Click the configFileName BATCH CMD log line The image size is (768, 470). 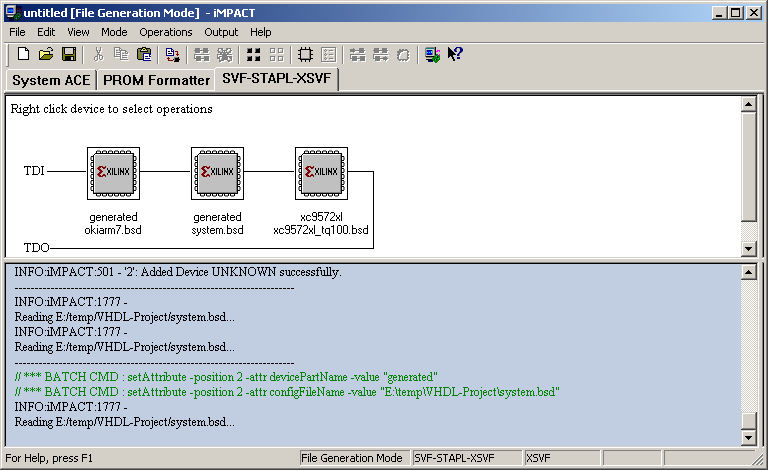point(287,392)
